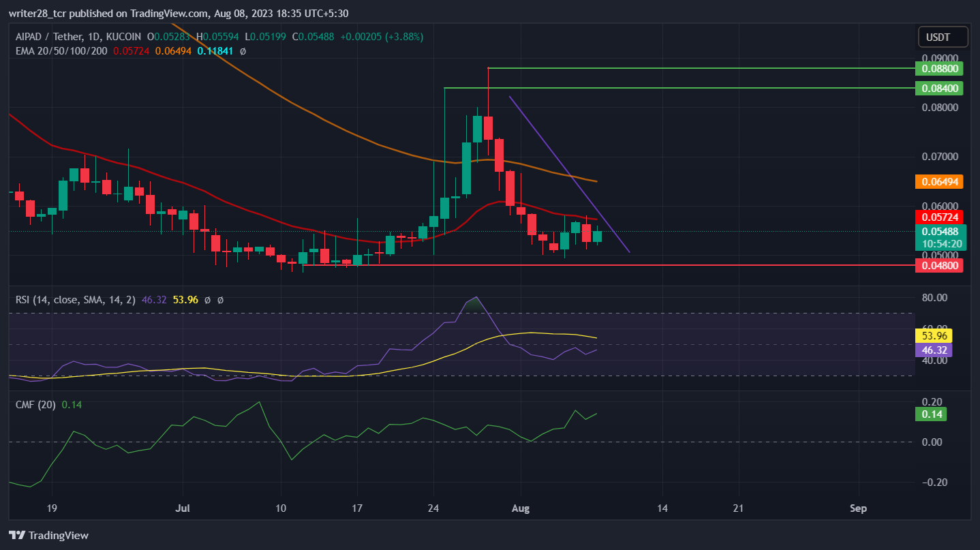Click the Sep label on the time axis
The image size is (980, 550).
click(x=858, y=508)
